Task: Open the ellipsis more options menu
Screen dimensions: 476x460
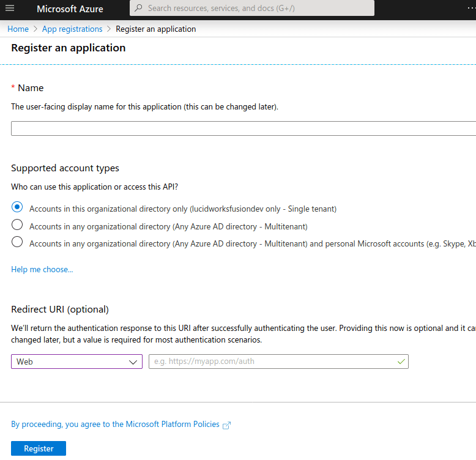Action: (x=472, y=8)
